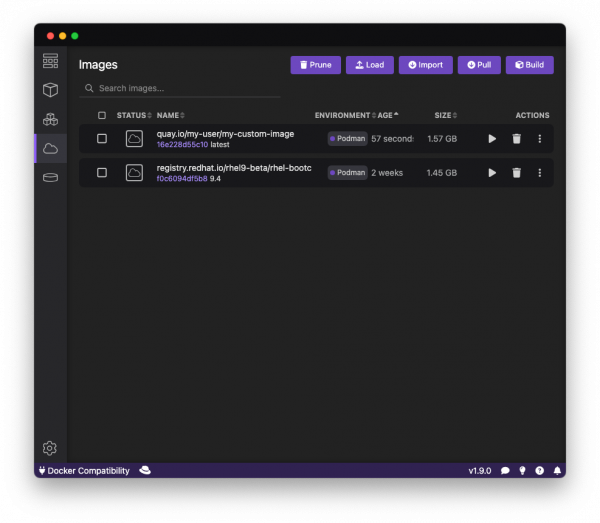
Task: Sort table by Name column
Action: pos(170,115)
